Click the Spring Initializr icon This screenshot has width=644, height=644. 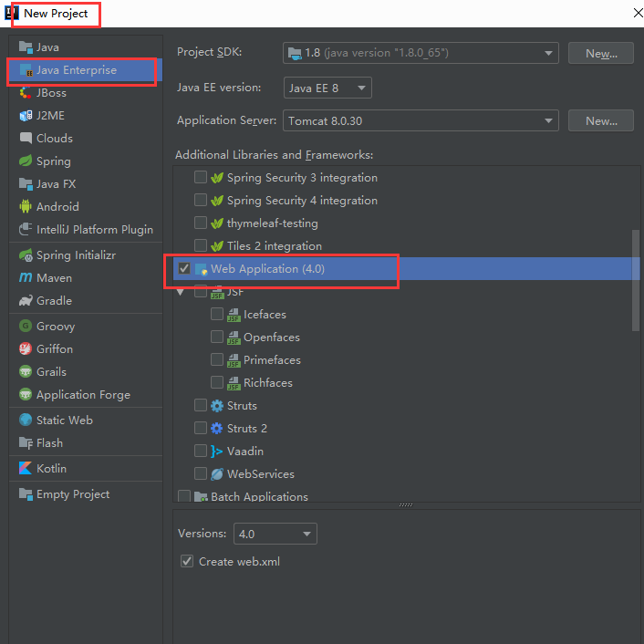pos(26,255)
